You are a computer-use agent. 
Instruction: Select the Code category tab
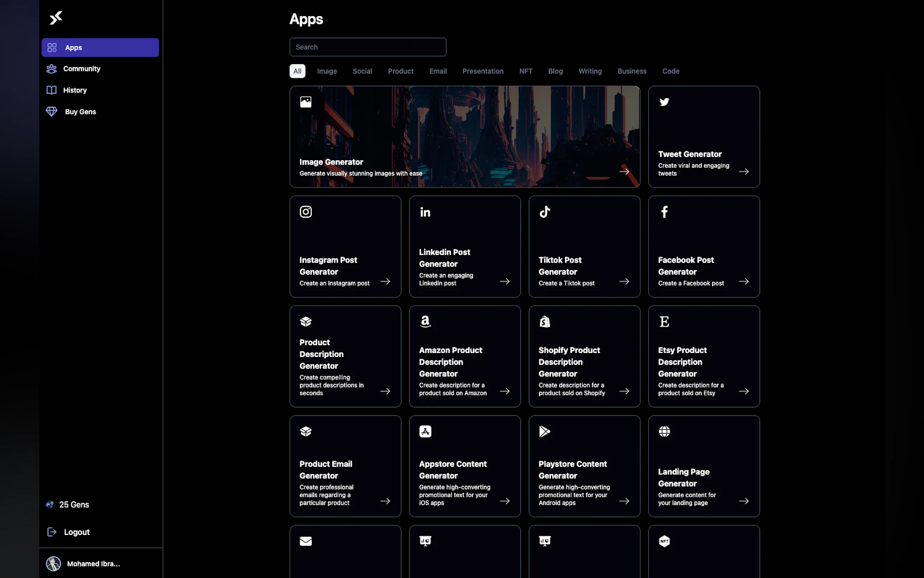670,71
